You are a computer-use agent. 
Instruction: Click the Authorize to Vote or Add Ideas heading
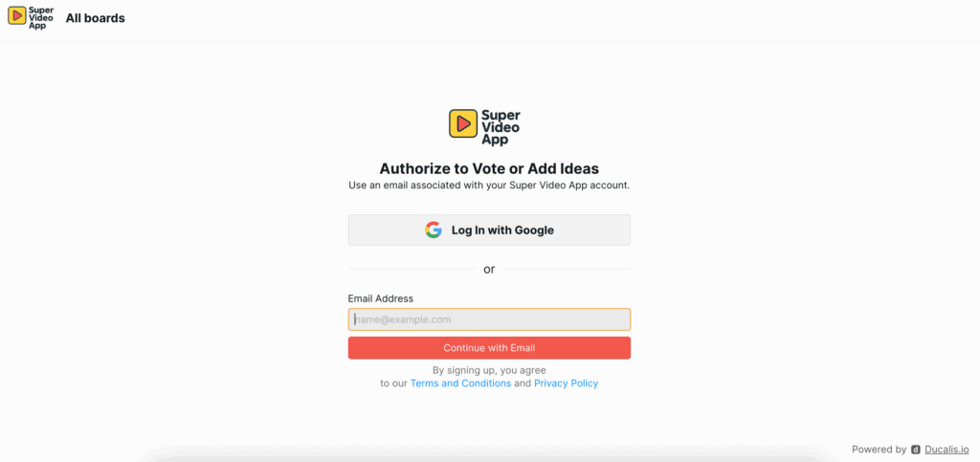click(x=489, y=168)
